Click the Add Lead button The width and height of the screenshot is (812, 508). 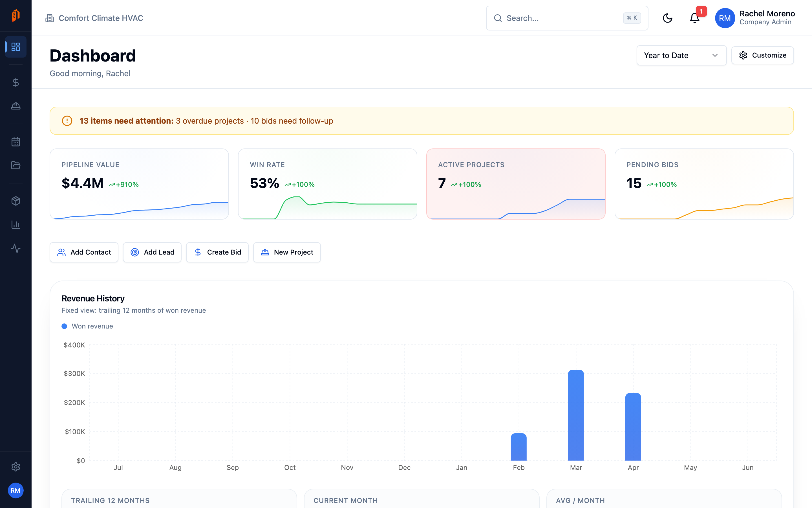point(152,252)
